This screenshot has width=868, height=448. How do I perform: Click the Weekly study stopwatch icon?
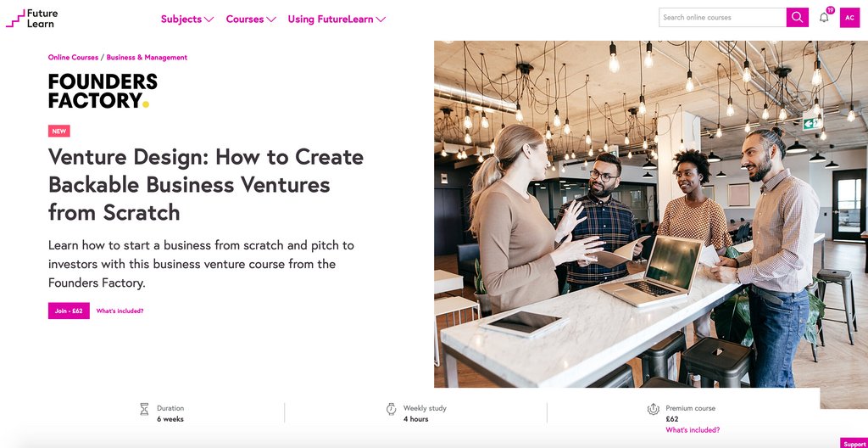pos(392,409)
